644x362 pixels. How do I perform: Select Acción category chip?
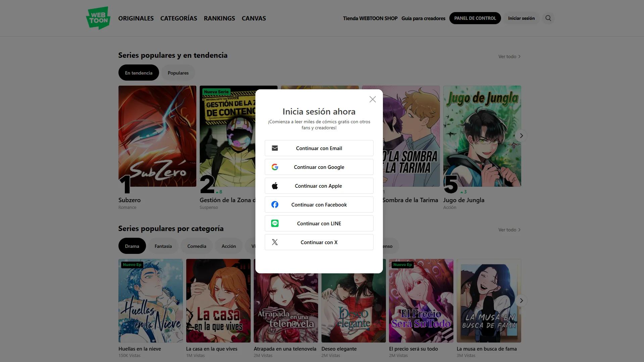point(229,246)
